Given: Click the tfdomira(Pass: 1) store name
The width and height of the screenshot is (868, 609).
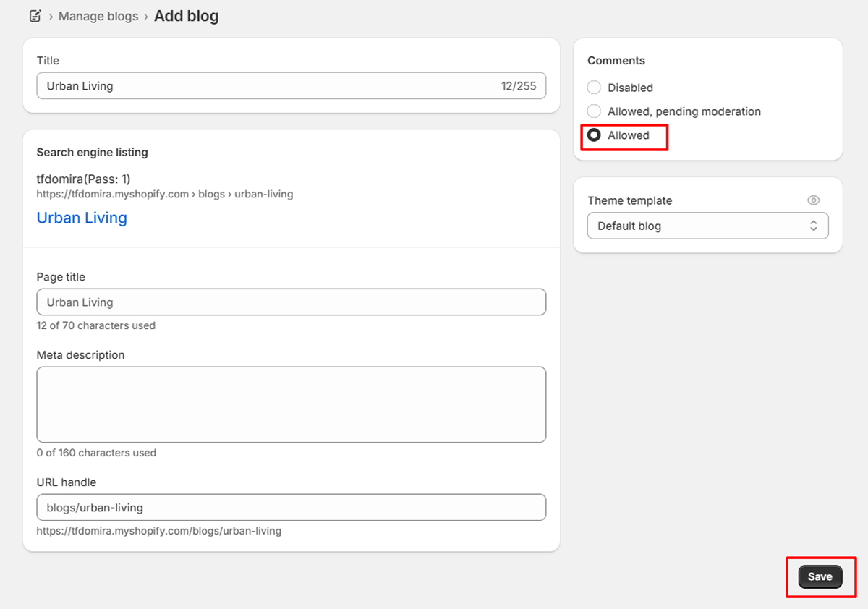Looking at the screenshot, I should pyautogui.click(x=84, y=179).
